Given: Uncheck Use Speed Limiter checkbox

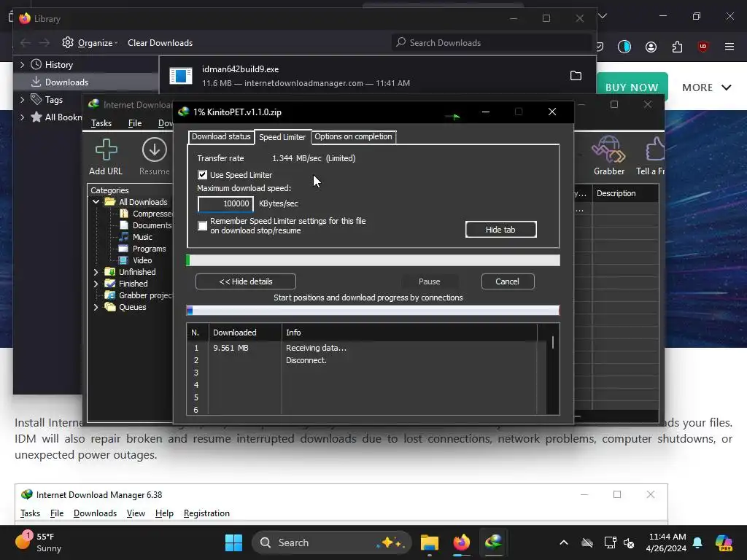Looking at the screenshot, I should 203,175.
